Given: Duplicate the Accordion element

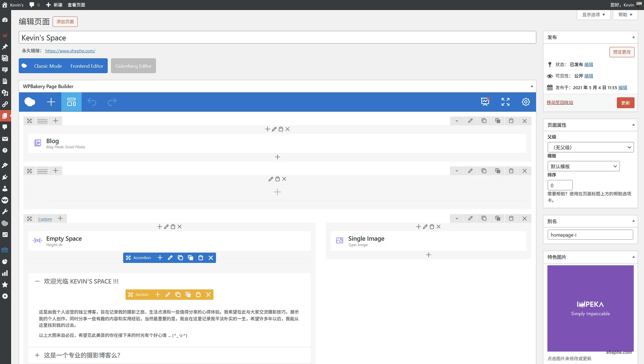Looking at the screenshot, I should point(180,257).
